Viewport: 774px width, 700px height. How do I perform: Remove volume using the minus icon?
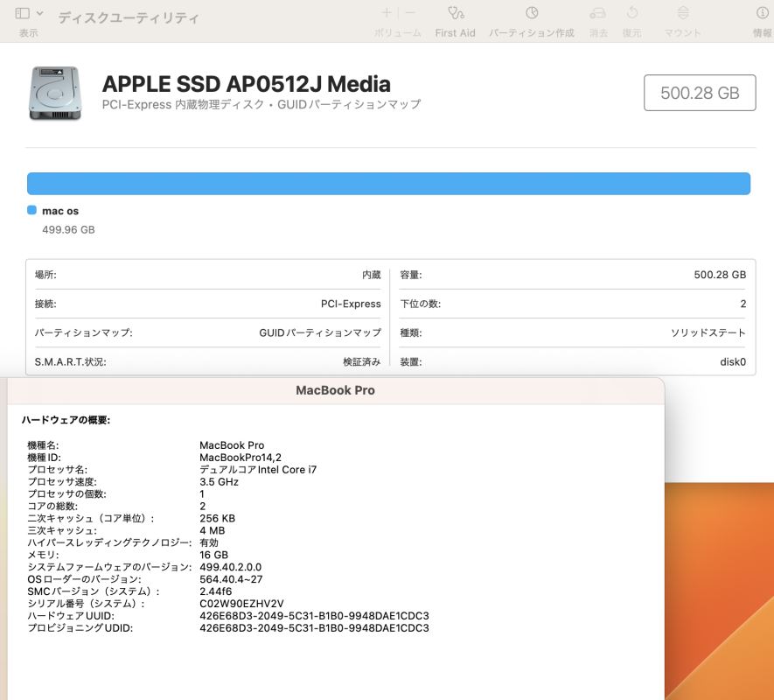point(410,13)
